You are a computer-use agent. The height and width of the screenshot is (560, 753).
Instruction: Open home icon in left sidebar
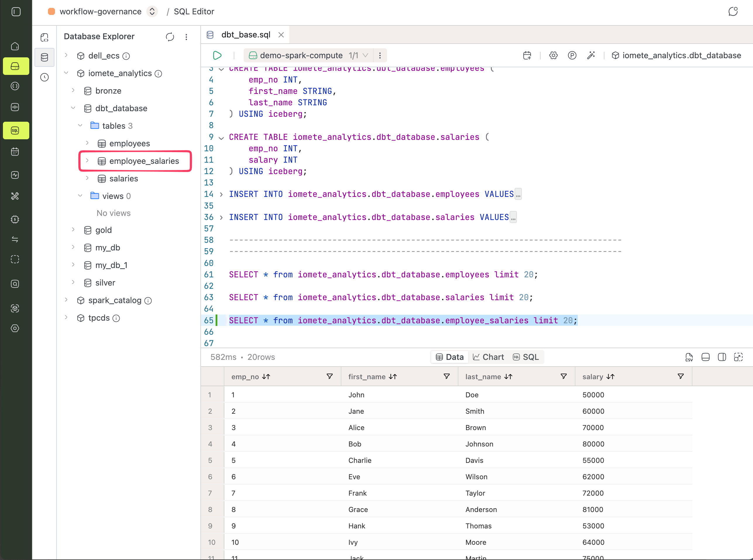point(15,46)
